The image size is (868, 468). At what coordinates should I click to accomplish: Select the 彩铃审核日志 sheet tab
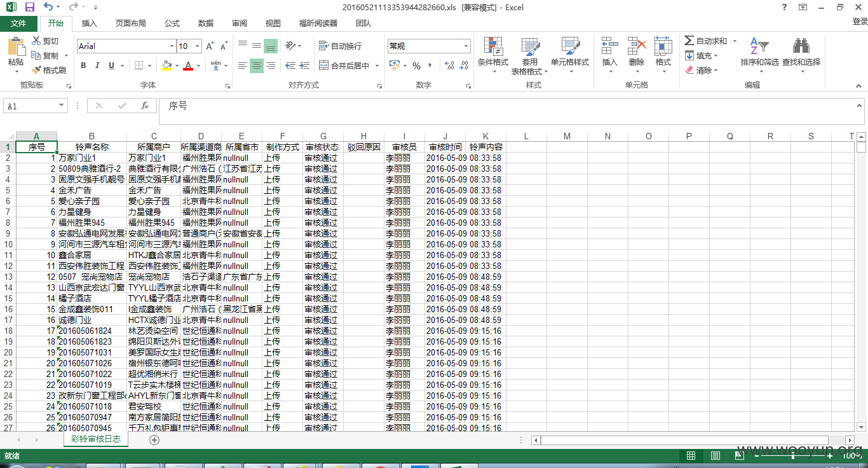96,439
